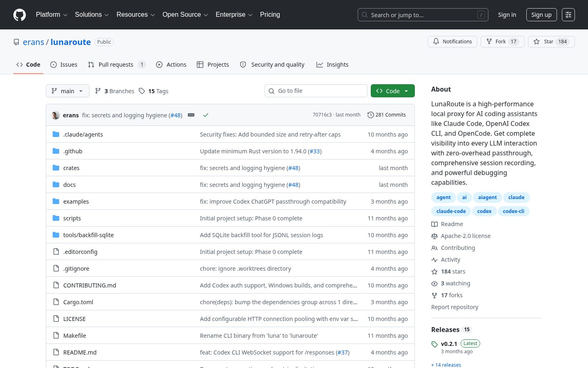
Task: Click the Fork repository button
Action: 503,42
